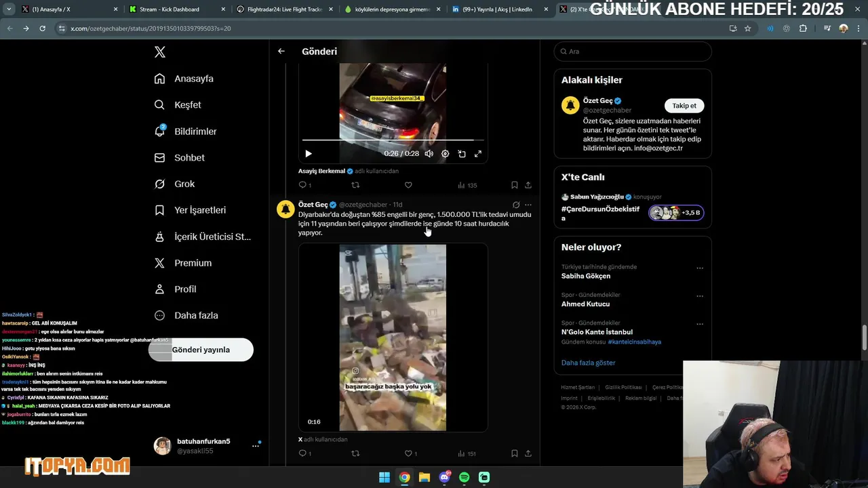Go back with arrow beside Gönderi

pyautogui.click(x=281, y=52)
